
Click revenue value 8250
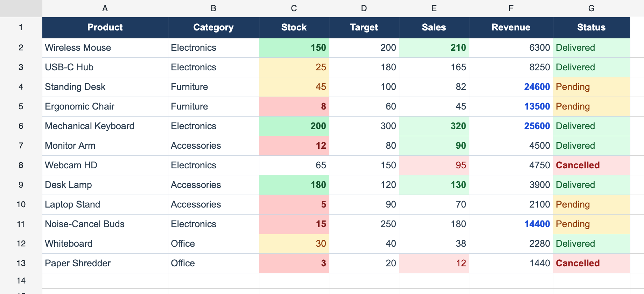coord(511,67)
